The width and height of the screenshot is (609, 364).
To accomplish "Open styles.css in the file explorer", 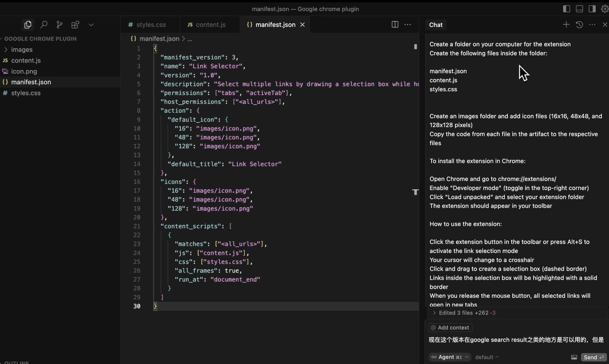I will pos(60,93).
